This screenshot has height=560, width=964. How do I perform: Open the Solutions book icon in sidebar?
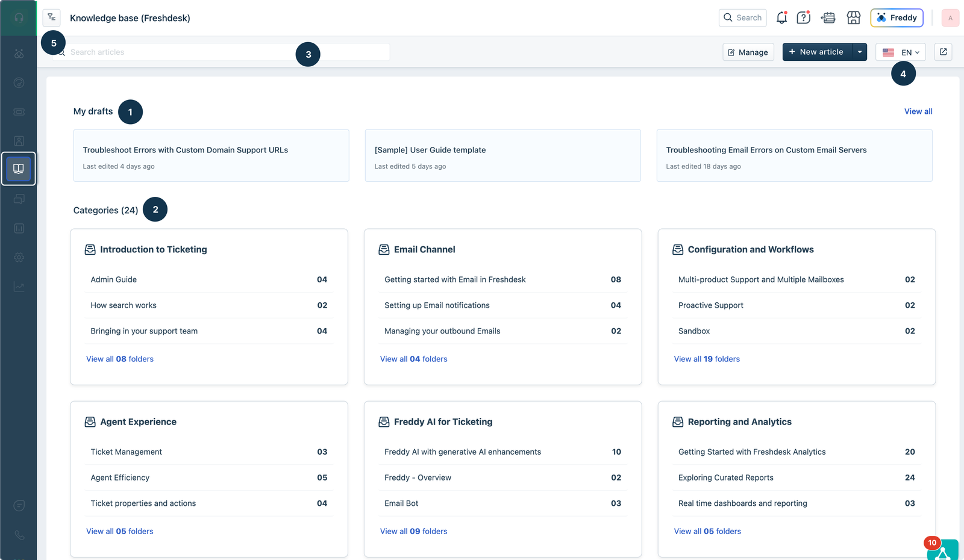pos(19,169)
